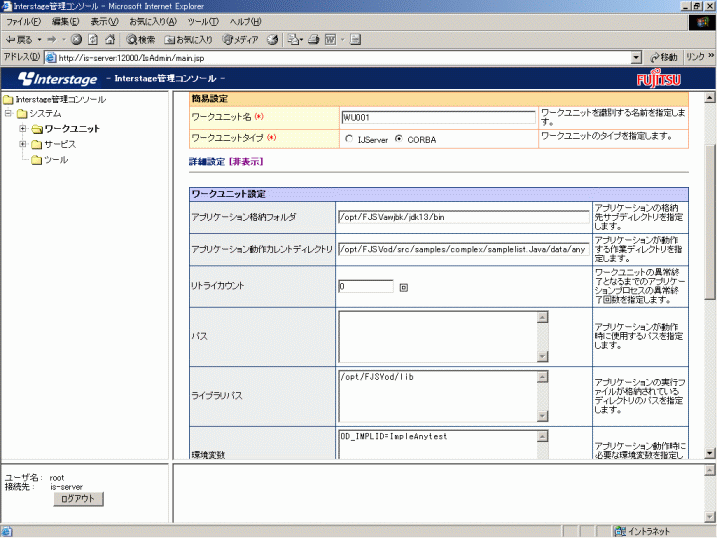Click the ライブラリパス scroll down arrow
Screen dimensions: 717x538
[542, 416]
